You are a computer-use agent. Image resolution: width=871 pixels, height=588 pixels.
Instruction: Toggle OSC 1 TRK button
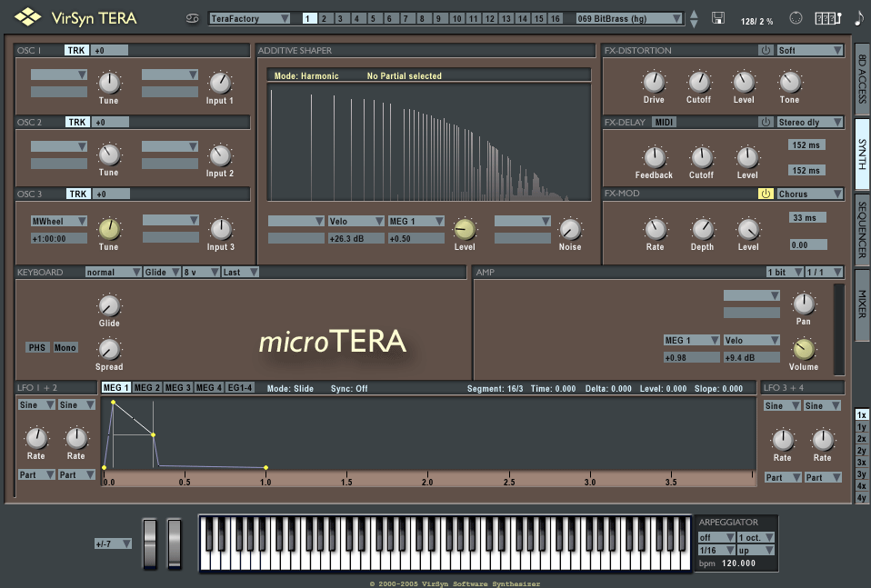tap(76, 50)
